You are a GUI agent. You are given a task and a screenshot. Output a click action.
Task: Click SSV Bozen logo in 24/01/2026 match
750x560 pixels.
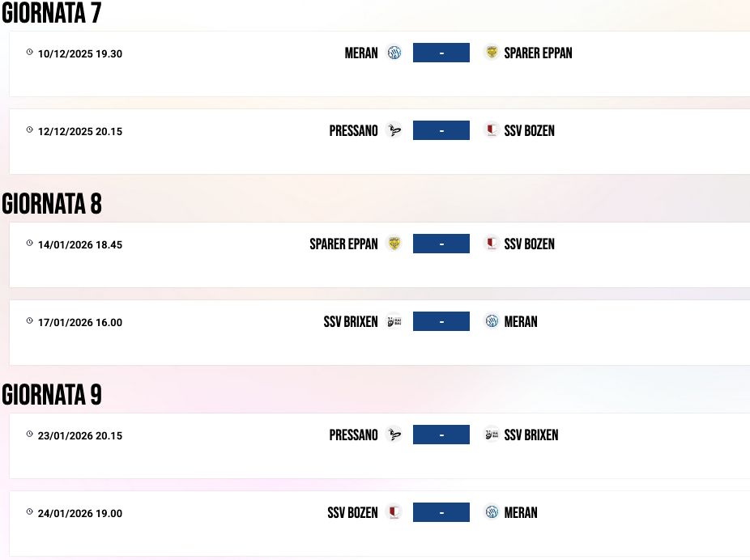click(394, 512)
